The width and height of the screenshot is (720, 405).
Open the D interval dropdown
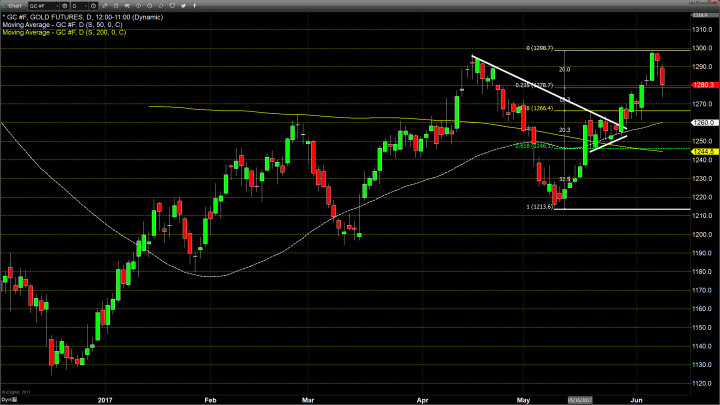pyautogui.click(x=79, y=6)
